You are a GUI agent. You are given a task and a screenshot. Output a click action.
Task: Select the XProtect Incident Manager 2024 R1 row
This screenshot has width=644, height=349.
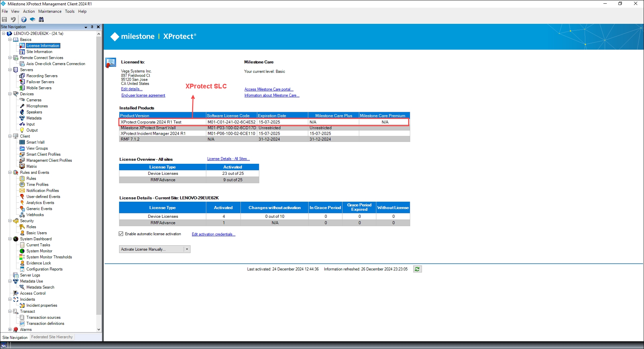point(153,134)
